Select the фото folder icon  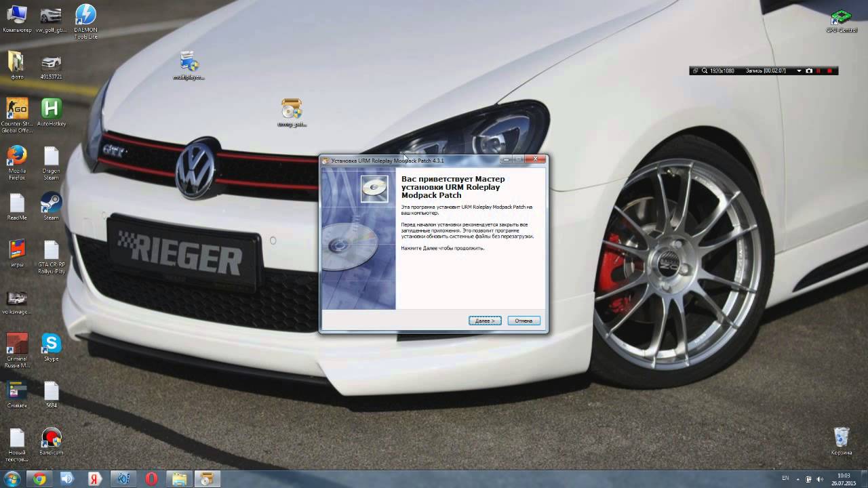tap(17, 66)
